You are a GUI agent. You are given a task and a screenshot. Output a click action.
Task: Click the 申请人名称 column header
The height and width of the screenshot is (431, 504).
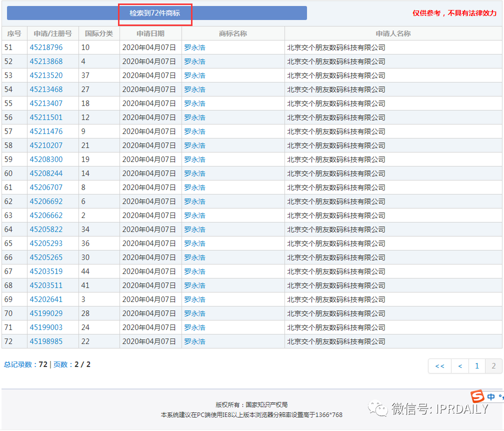click(393, 33)
